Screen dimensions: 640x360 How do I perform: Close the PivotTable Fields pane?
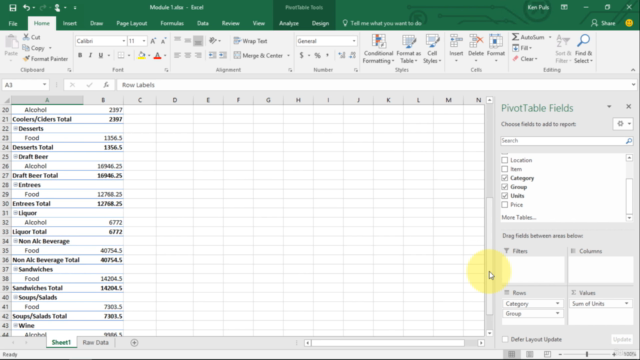pos(629,107)
